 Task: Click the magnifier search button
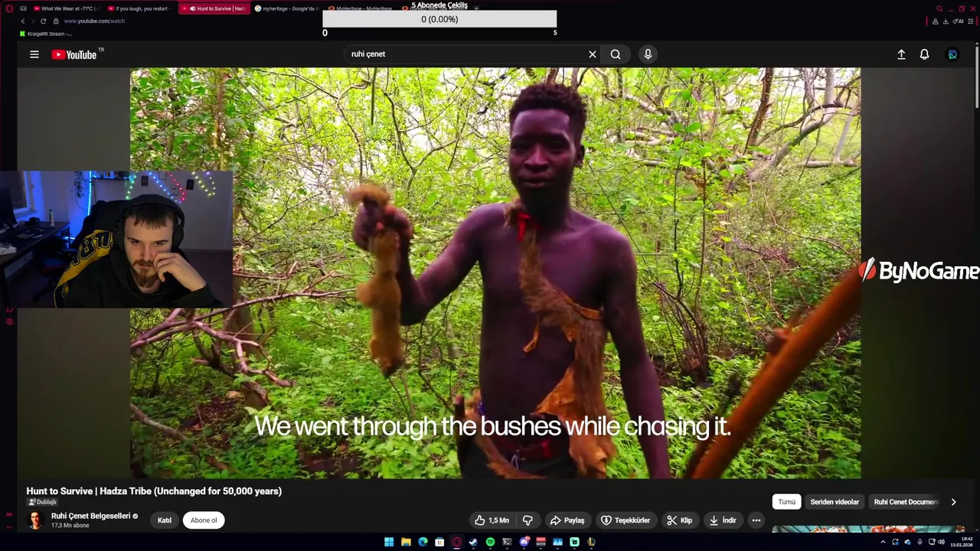click(616, 54)
